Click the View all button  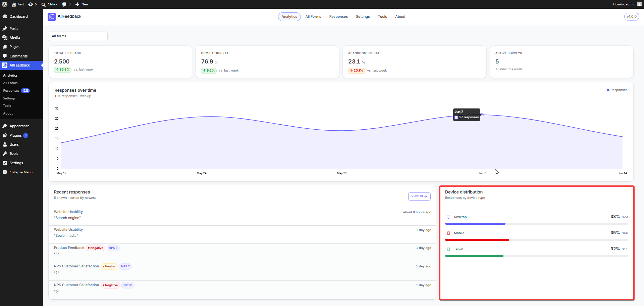tap(419, 196)
